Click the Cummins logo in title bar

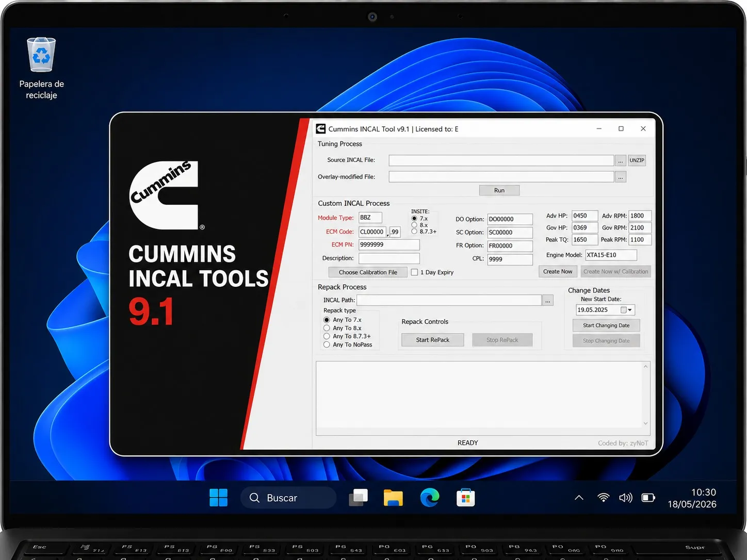321,129
